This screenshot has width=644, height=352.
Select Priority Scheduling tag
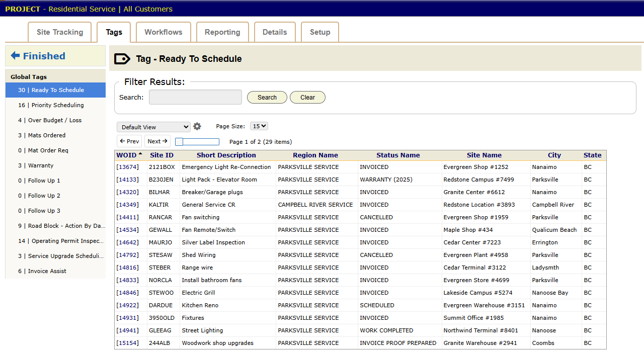point(55,105)
